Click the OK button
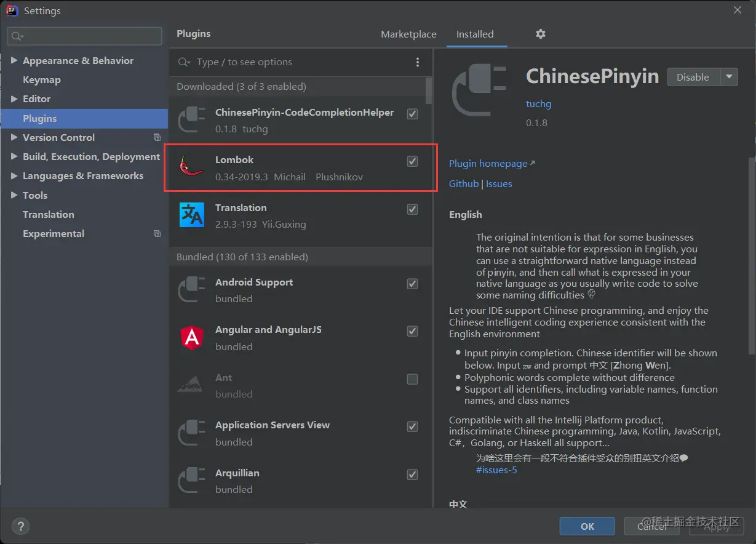Image resolution: width=756 pixels, height=544 pixels. [x=587, y=526]
